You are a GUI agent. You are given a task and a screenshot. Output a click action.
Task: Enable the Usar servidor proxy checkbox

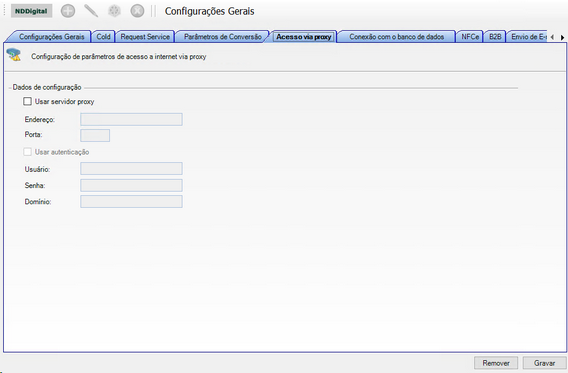[28, 101]
